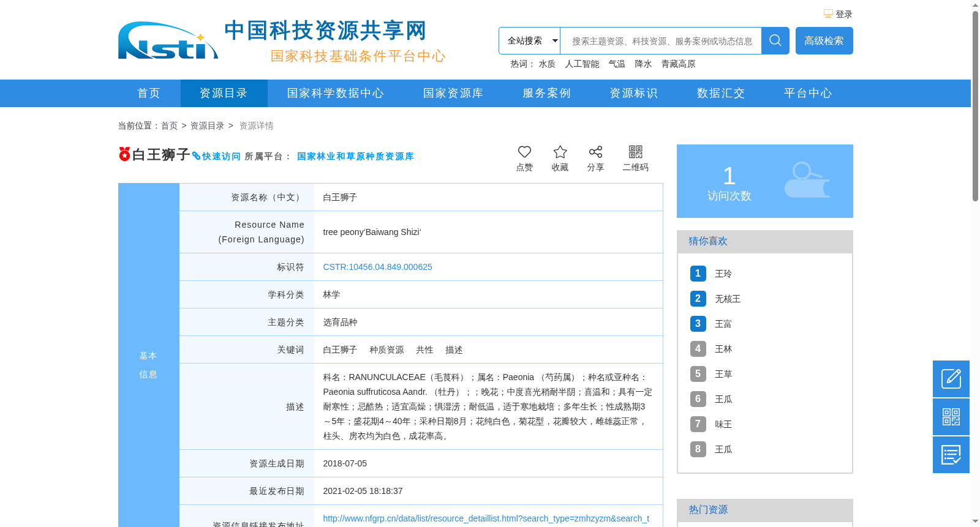980x527 pixels.
Task: Favorite the resource with star icon
Action: pyautogui.click(x=560, y=152)
